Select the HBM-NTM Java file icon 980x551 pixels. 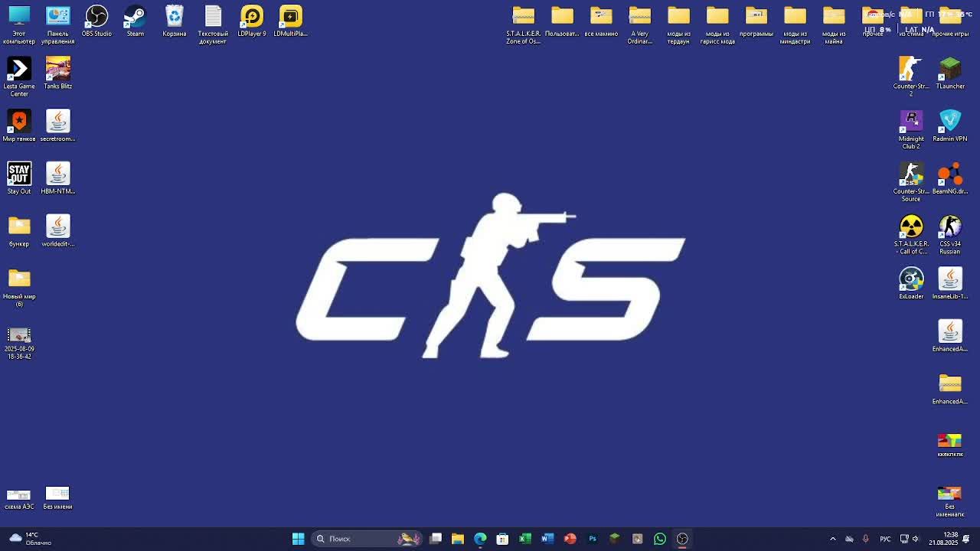[x=58, y=178]
